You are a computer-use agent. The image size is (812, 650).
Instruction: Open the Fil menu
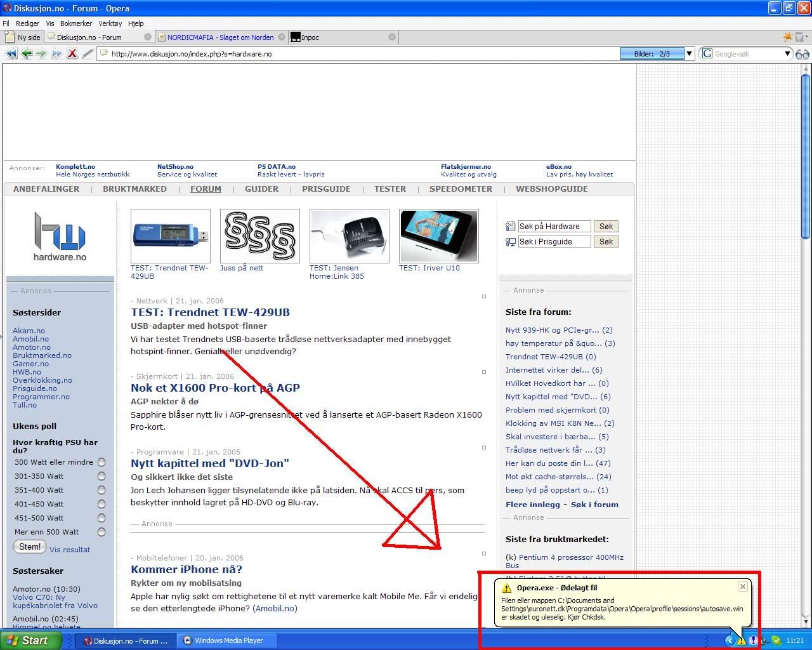(x=6, y=23)
